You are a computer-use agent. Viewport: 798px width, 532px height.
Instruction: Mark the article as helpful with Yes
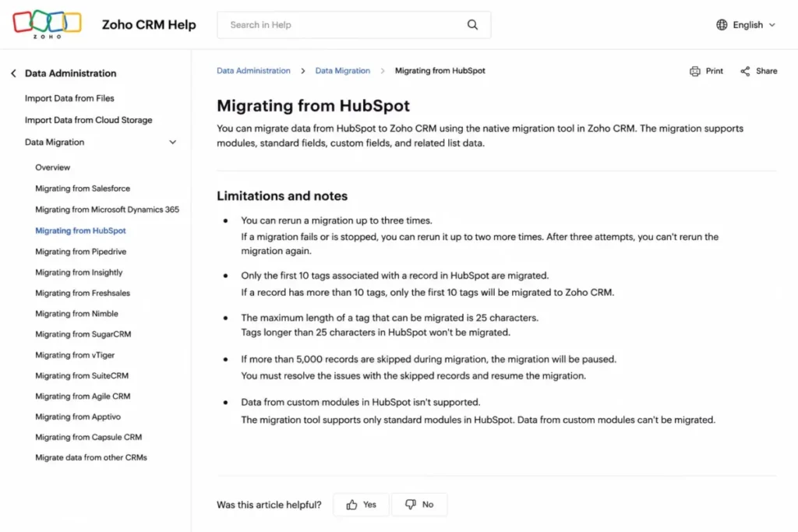[x=361, y=505]
